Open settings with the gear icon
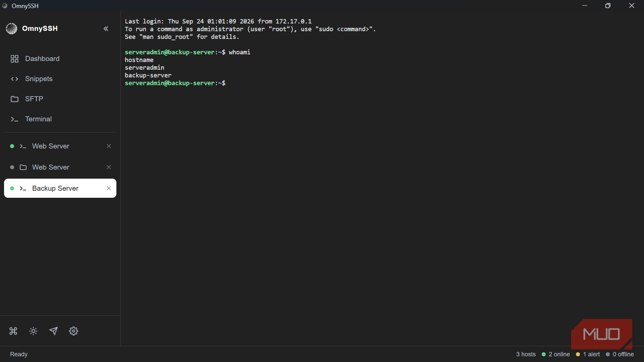Viewport: 644px width, 362px height. click(73, 331)
